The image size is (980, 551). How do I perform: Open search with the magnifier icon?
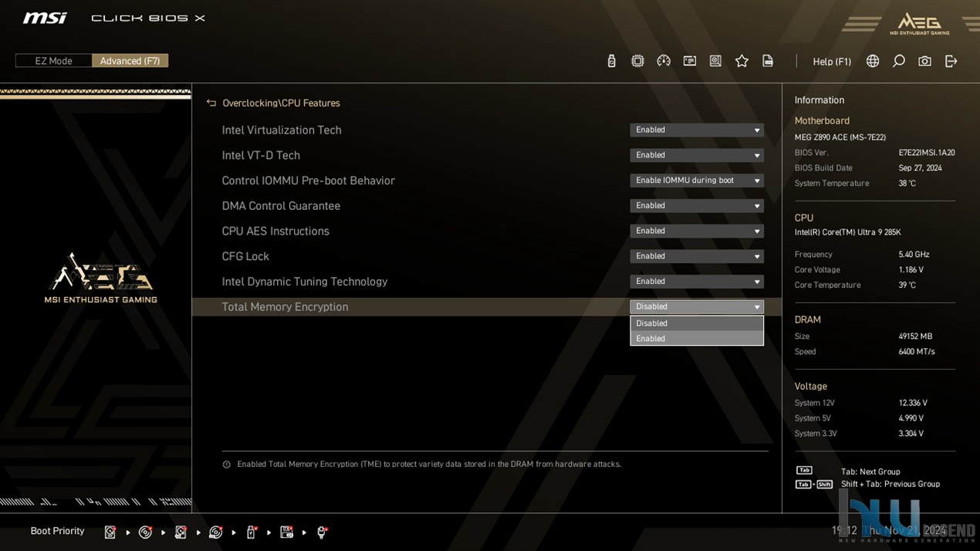899,61
